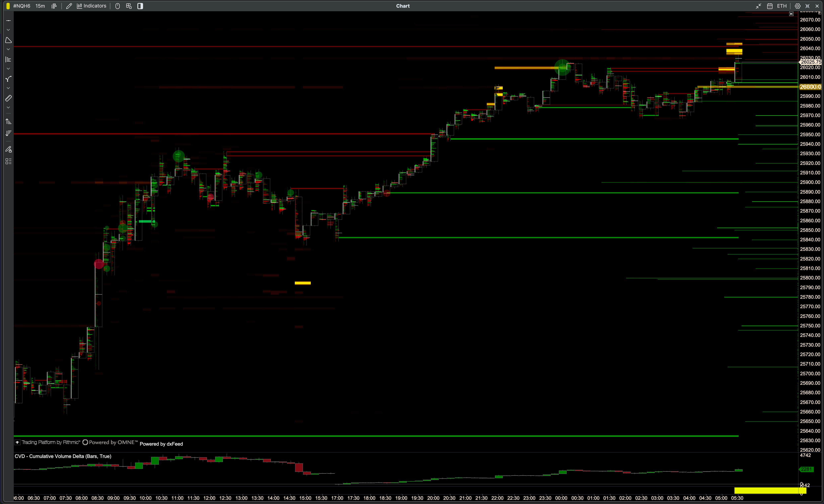The width and height of the screenshot is (824, 504).
Task: Toggle the side panel layout button
Action: (x=140, y=6)
